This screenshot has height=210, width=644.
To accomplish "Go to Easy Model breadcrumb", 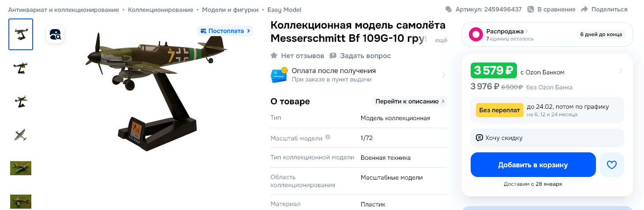I will pyautogui.click(x=285, y=10).
